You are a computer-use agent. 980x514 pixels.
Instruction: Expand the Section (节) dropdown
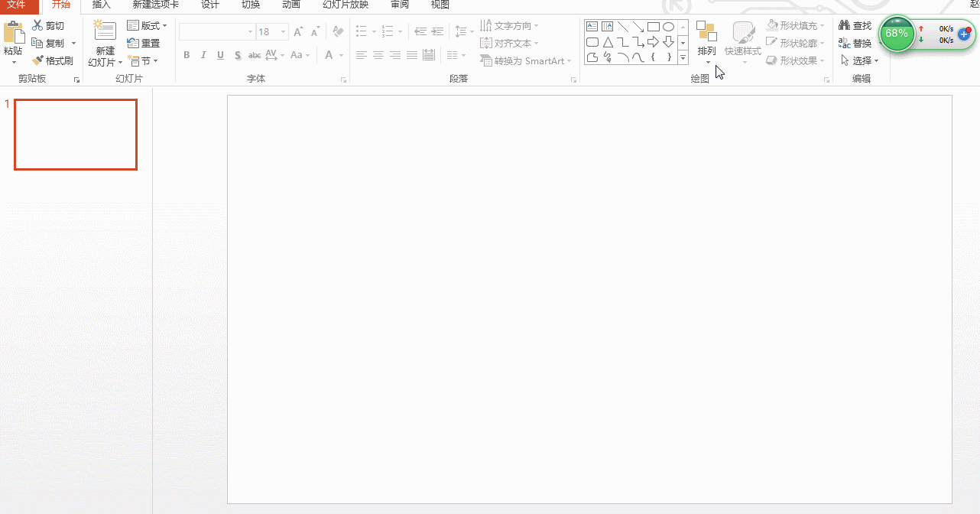143,60
